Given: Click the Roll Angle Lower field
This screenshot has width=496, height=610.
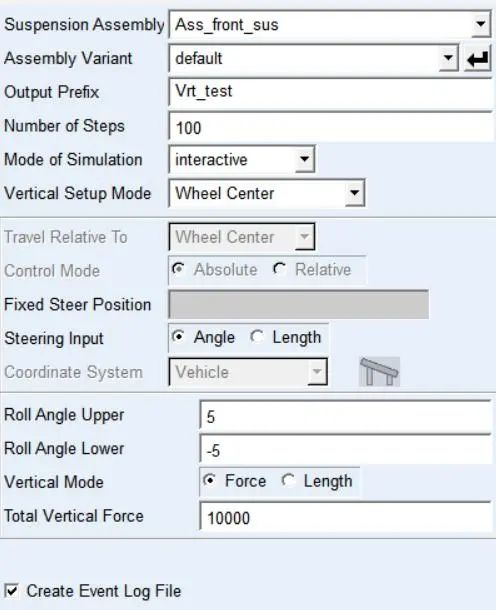Looking at the screenshot, I should (346, 449).
